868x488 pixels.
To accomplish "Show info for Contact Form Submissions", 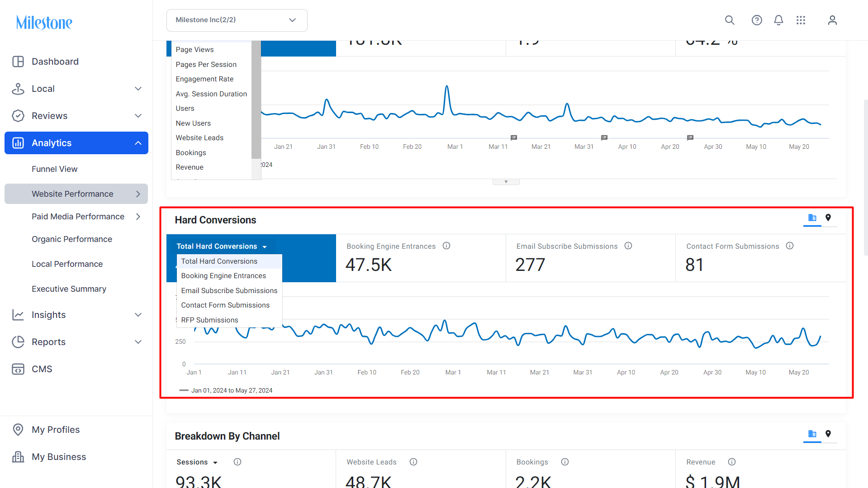I will pos(790,246).
